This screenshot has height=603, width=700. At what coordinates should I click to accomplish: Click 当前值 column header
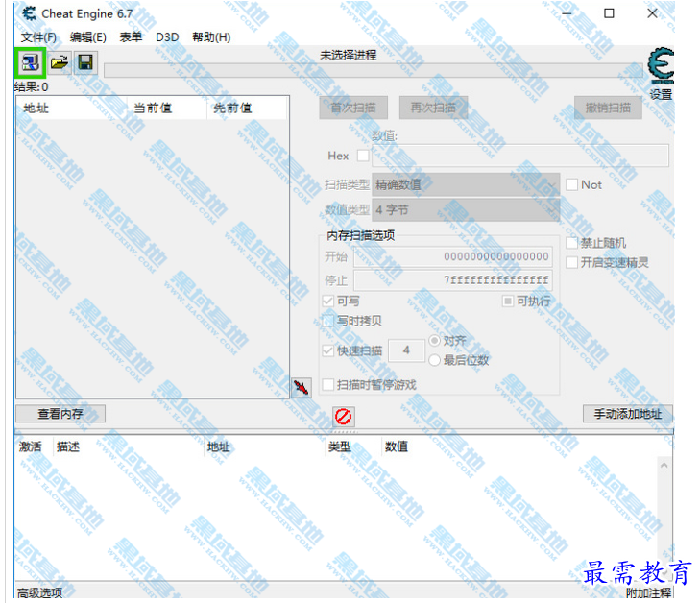tap(167, 108)
